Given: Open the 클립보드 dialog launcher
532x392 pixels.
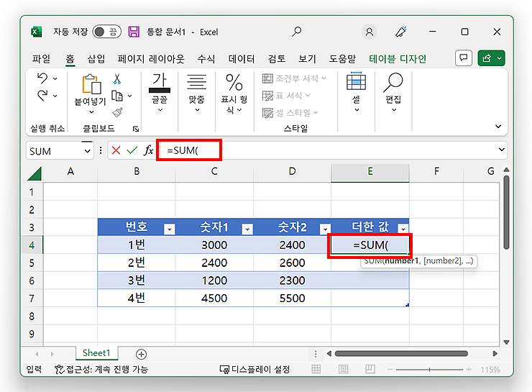Looking at the screenshot, I should (136, 129).
